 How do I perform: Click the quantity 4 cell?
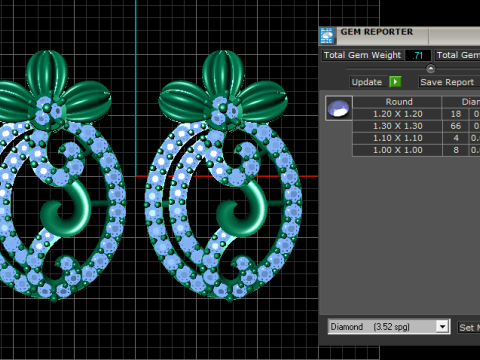click(x=456, y=138)
